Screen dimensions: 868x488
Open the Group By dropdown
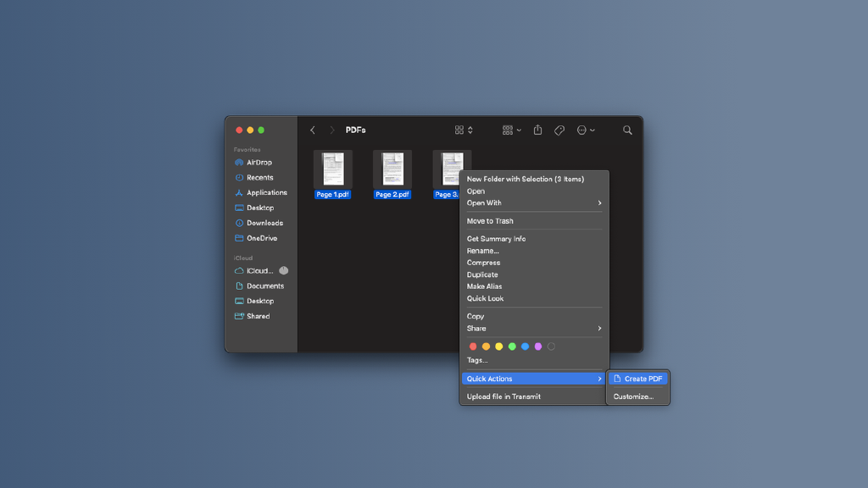tap(511, 130)
